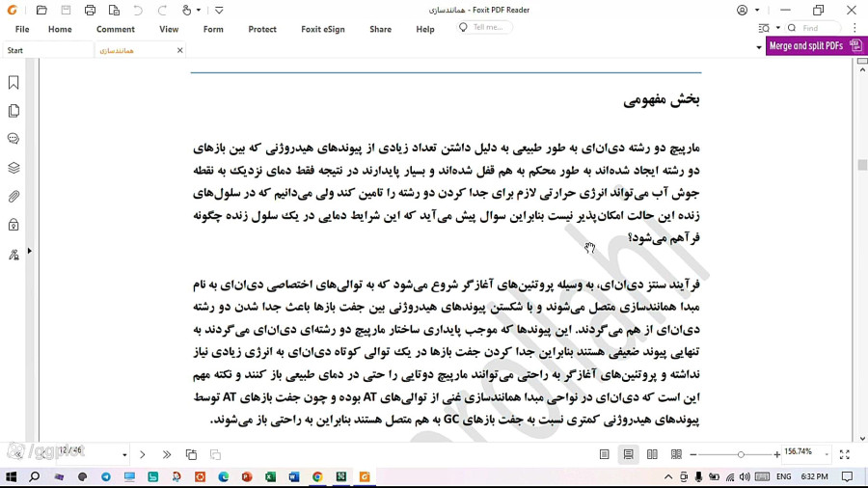Click Merge and split PDFs banner
Viewport: 868px width, 488px height.
(816, 46)
